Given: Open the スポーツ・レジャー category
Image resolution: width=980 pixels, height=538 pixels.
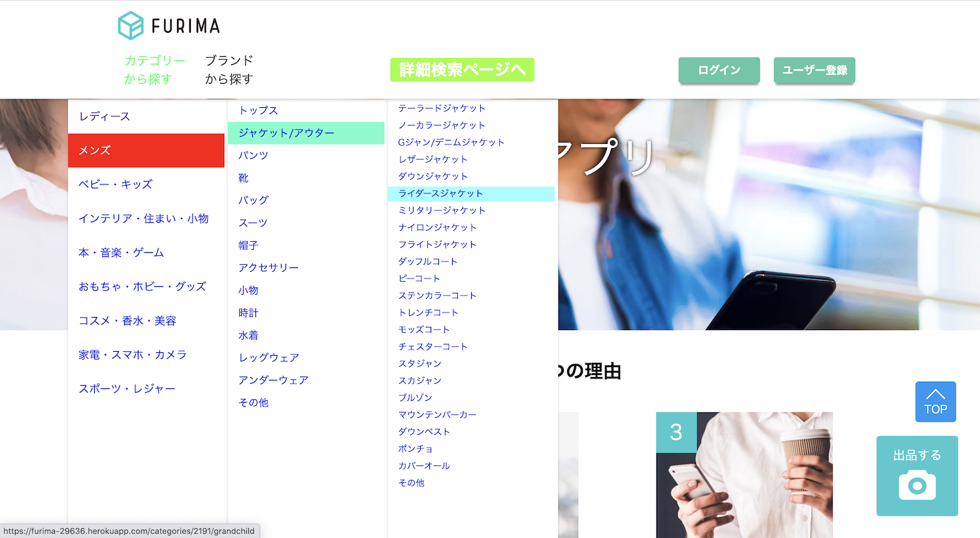Looking at the screenshot, I should (127, 388).
